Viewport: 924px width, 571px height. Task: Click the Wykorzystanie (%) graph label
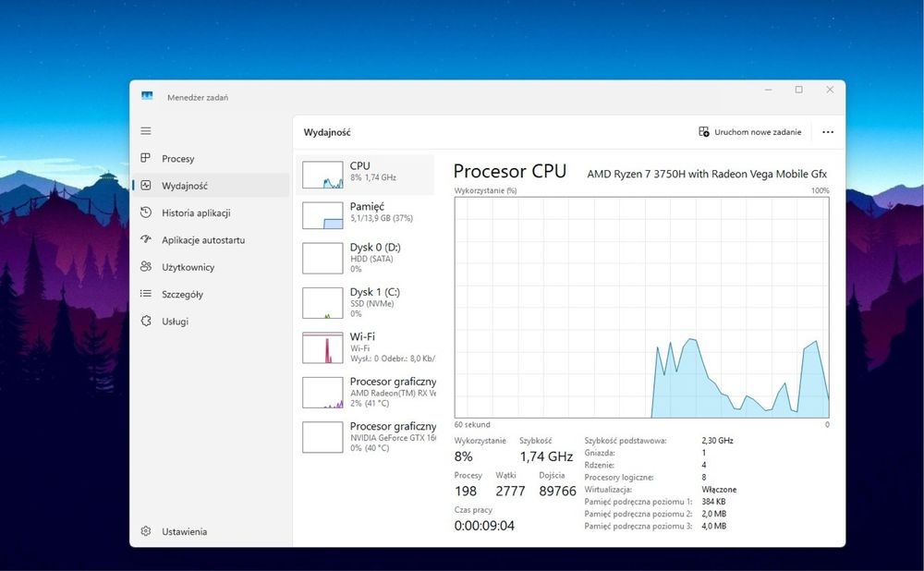tap(486, 190)
